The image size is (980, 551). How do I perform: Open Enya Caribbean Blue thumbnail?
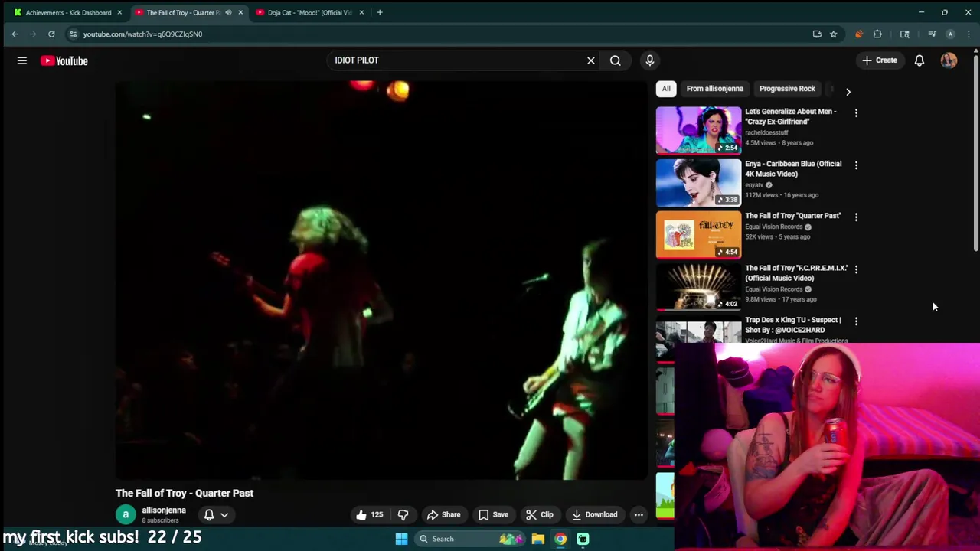[x=698, y=182]
